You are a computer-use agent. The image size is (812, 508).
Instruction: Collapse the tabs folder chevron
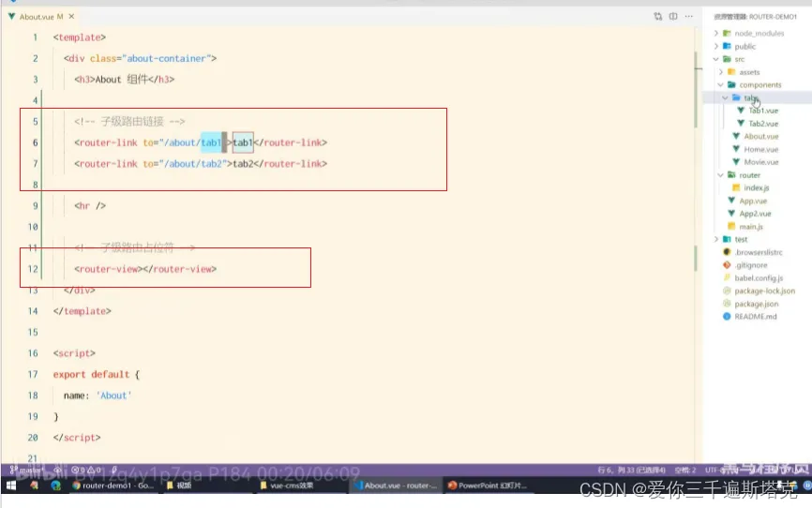[725, 97]
